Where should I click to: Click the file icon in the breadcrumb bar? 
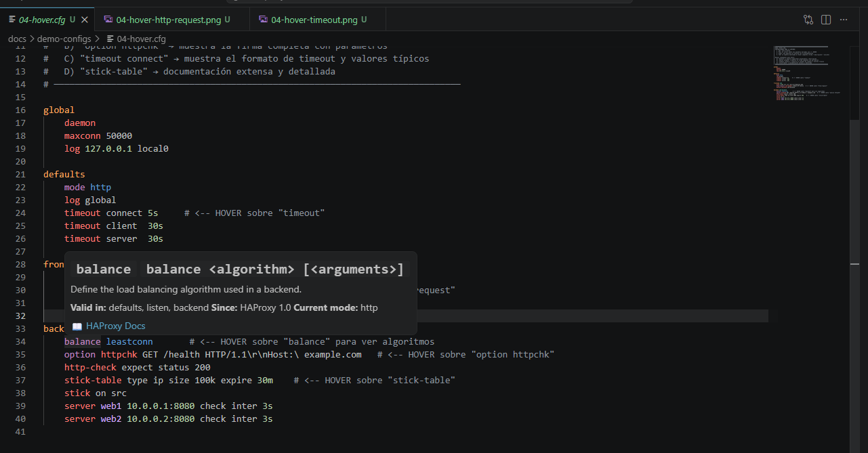coord(109,39)
